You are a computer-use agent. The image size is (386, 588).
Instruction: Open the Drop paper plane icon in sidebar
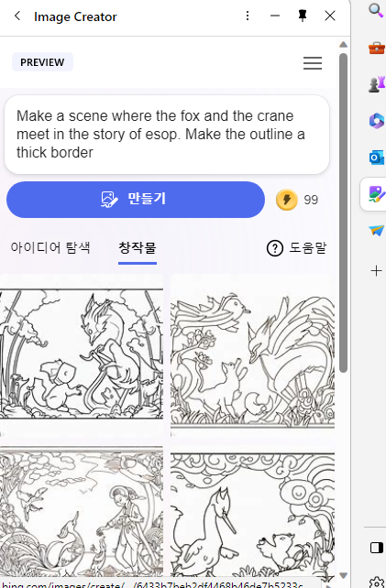click(376, 231)
